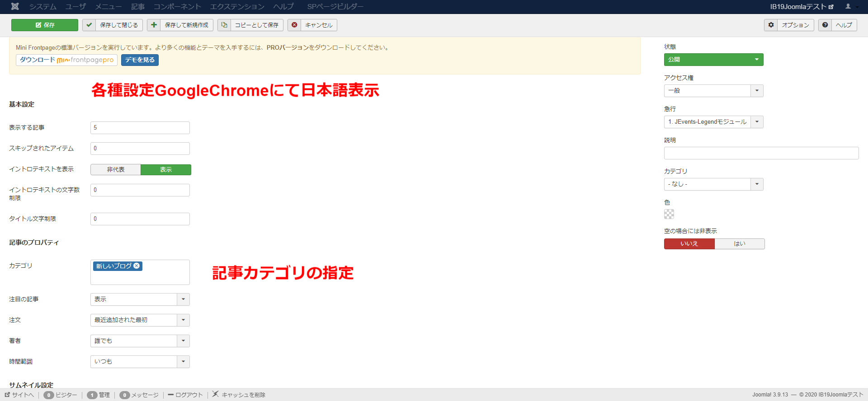Open the エクステンション menu

[237, 6]
